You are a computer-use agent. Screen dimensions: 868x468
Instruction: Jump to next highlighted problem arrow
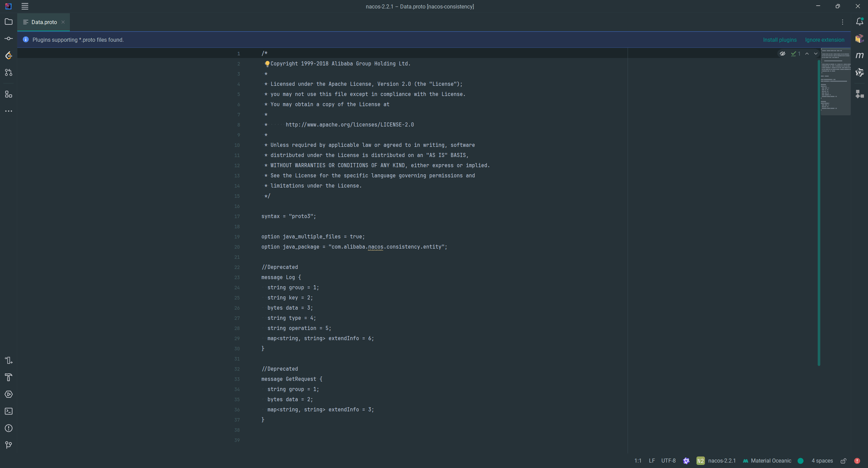point(816,54)
